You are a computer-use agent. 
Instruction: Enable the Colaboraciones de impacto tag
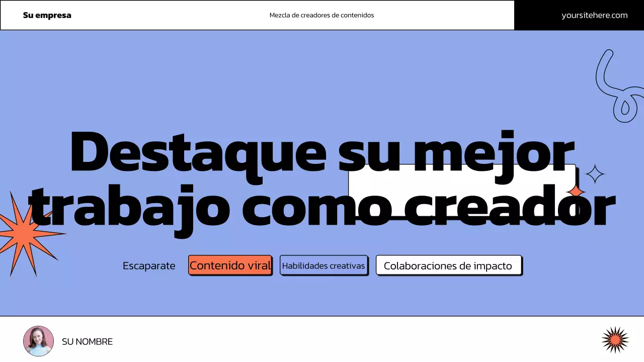(449, 265)
